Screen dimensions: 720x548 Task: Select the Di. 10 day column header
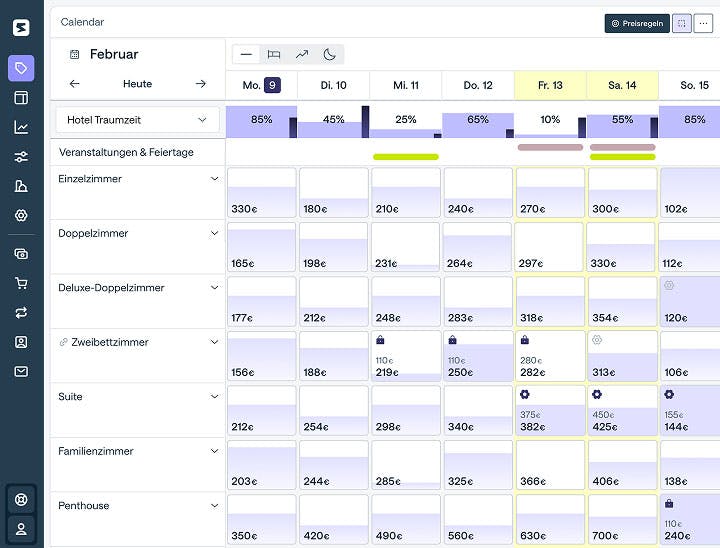click(333, 85)
